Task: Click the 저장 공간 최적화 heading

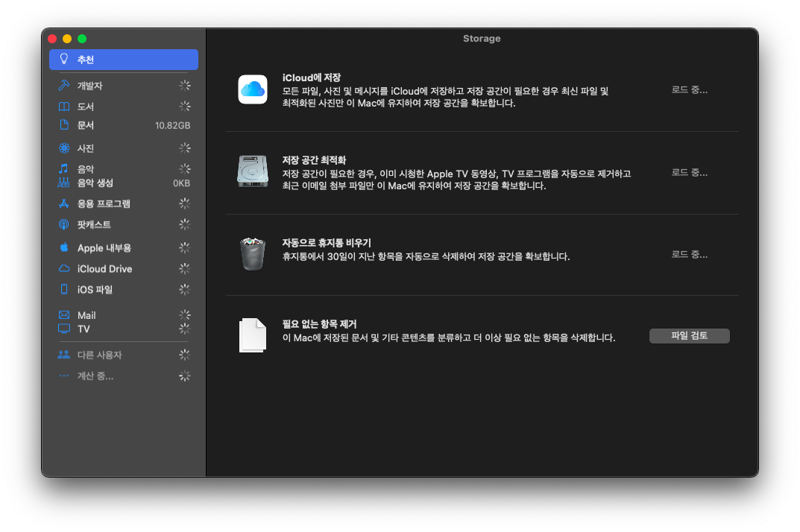Action: point(315,160)
